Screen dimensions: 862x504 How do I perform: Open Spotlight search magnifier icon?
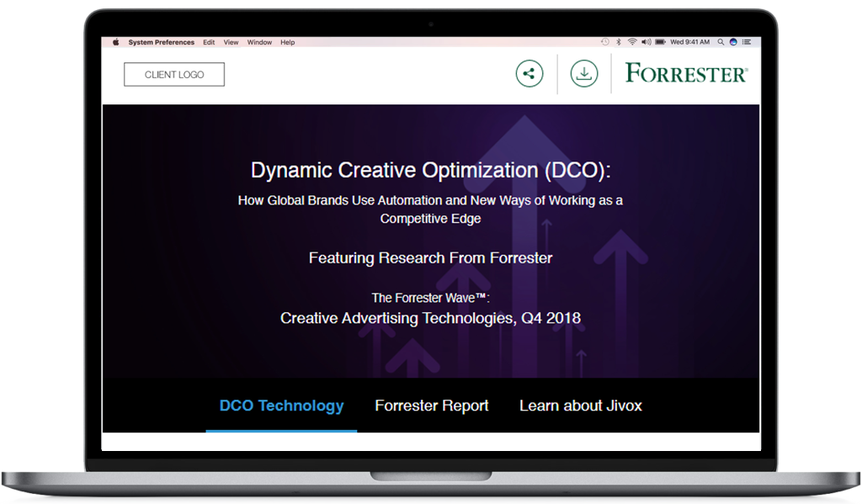(721, 42)
